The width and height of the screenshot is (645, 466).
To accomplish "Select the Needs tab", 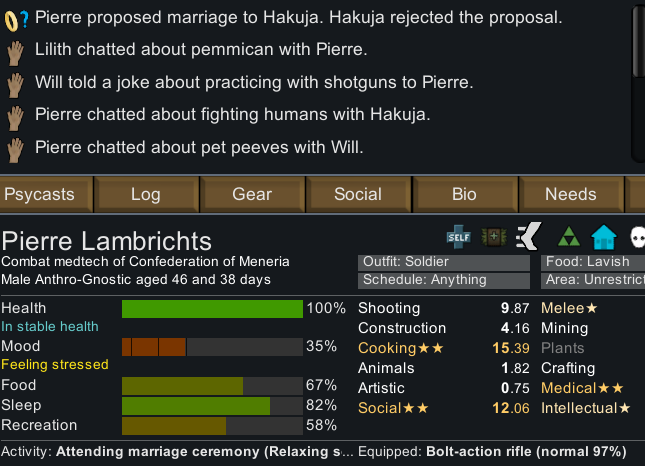I will (571, 194).
